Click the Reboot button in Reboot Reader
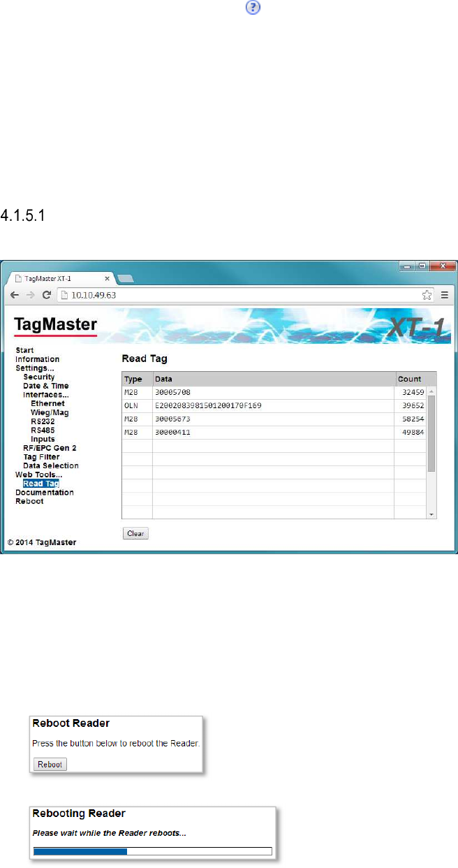Image resolution: width=458 pixels, height=868 pixels. [50, 765]
